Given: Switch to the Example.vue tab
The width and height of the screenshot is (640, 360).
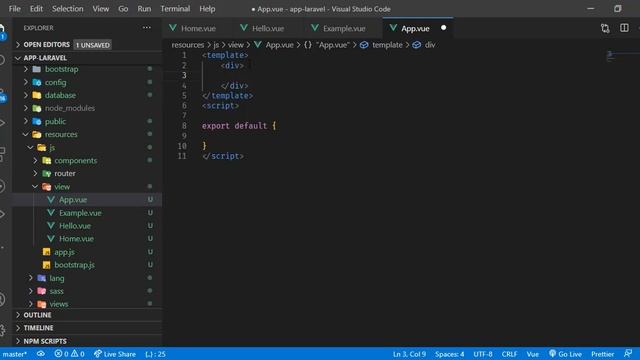Looking at the screenshot, I should [344, 28].
